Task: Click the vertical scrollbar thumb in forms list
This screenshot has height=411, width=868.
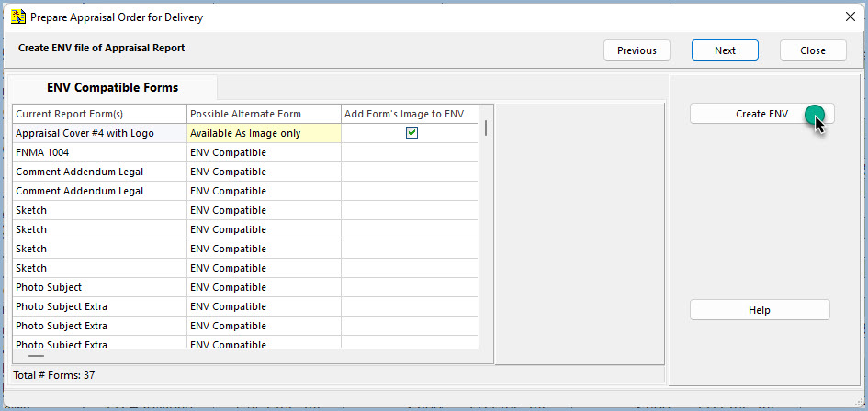Action: click(x=486, y=128)
